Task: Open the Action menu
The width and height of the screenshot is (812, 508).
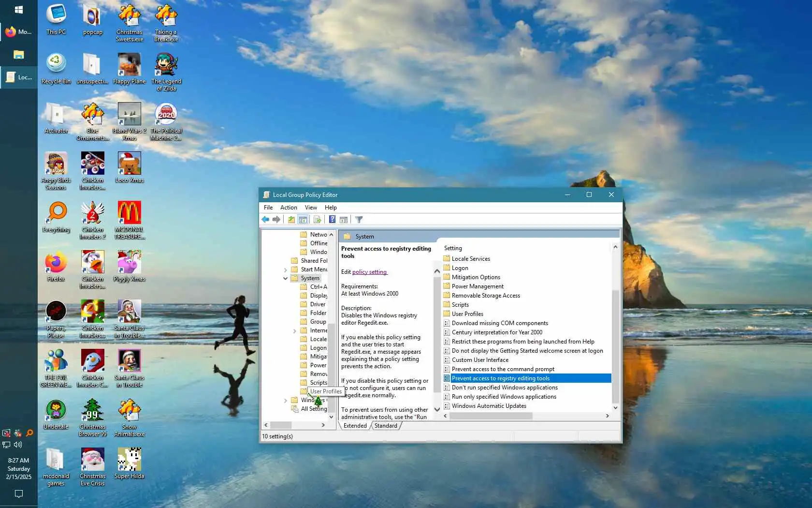Action: [289, 208]
